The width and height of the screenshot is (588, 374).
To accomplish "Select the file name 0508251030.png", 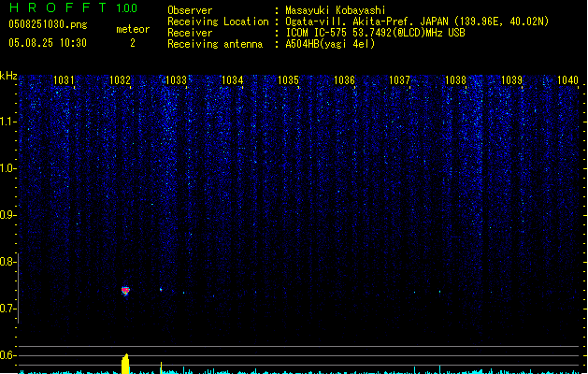I will tap(48, 24).
